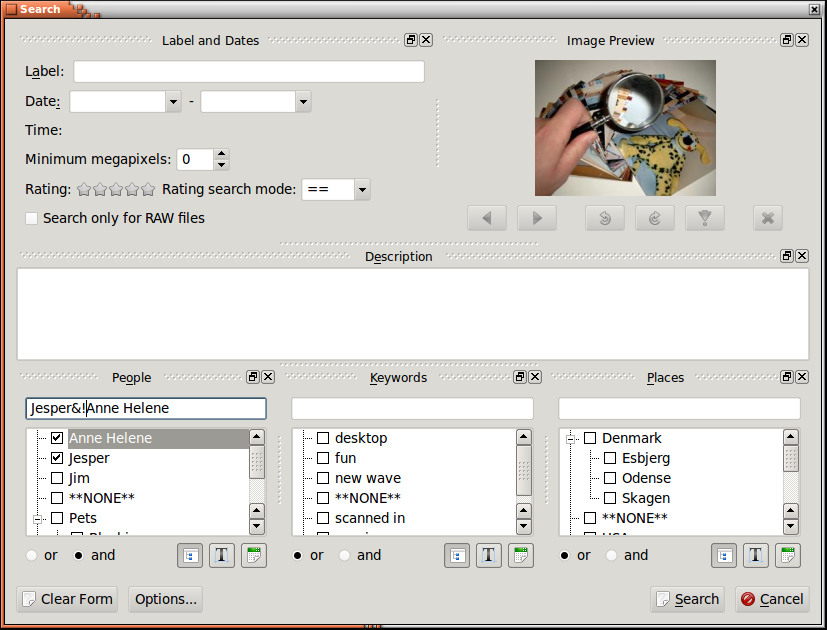
Task: Switch People list to tree view
Action: (x=190, y=556)
